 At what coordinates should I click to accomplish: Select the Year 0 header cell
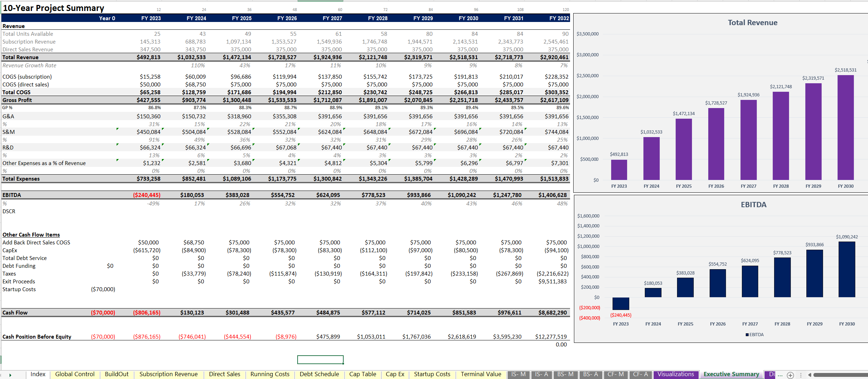107,18
